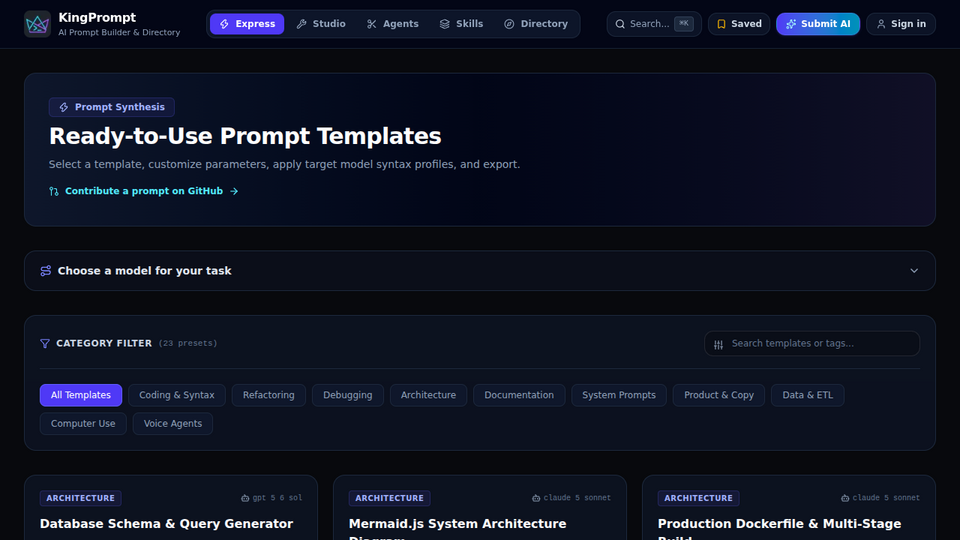The image size is (960, 540).
Task: Click Architecture tag on Database Schema card
Action: coord(81,498)
